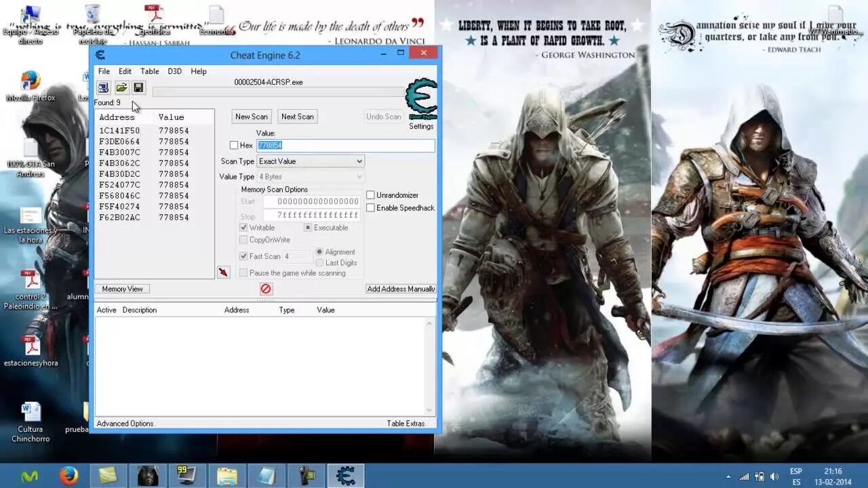Toggle the Hex checkbox
The image size is (868, 488).
click(234, 145)
